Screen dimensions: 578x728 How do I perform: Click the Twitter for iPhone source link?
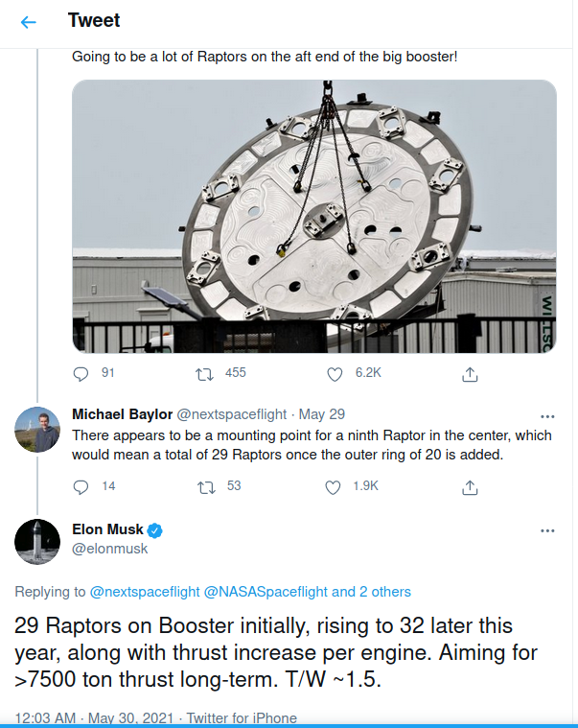[x=242, y=717]
